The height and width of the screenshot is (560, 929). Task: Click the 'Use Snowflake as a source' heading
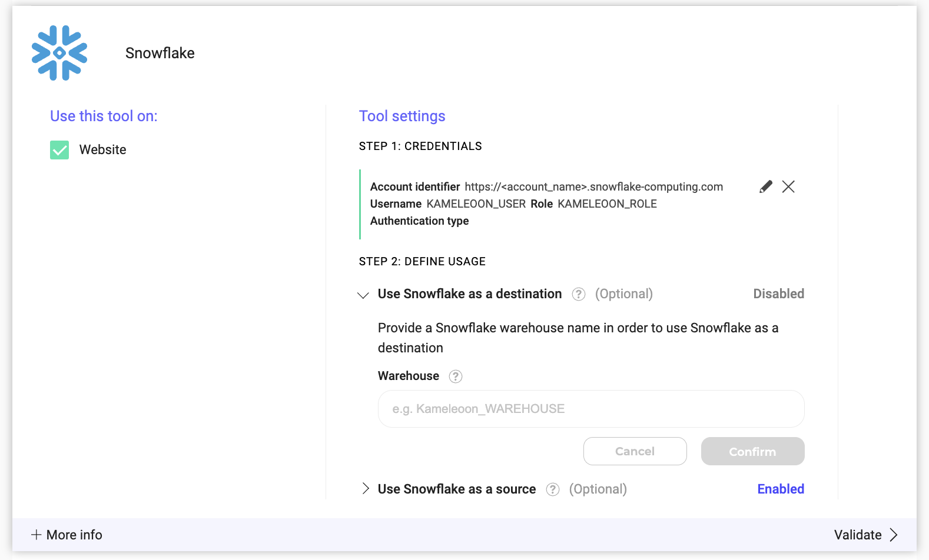click(x=456, y=489)
